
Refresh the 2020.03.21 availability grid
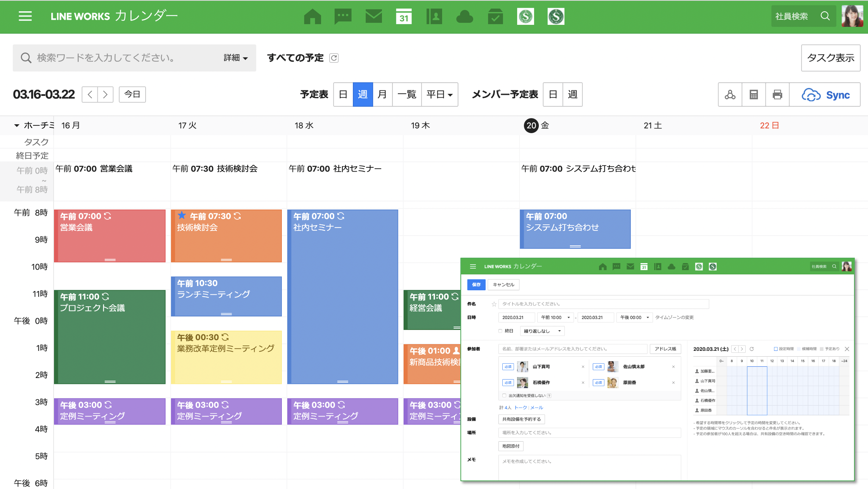coord(752,349)
